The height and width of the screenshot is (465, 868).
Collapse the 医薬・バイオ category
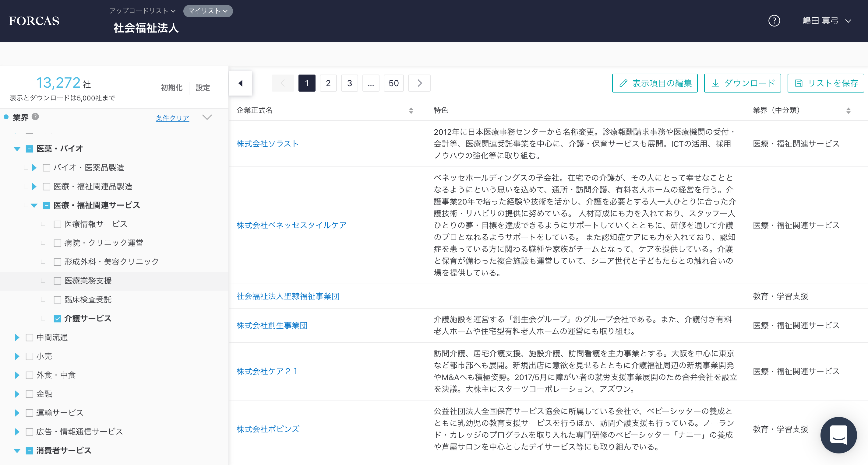[16, 149]
